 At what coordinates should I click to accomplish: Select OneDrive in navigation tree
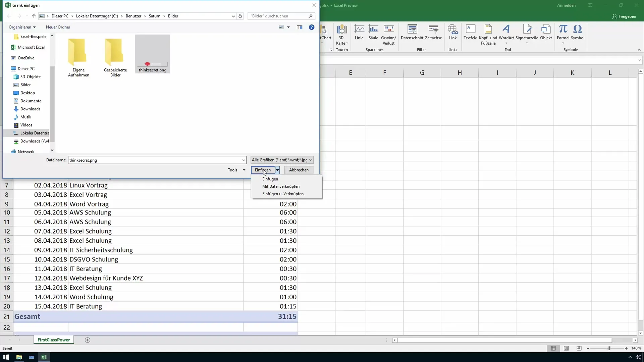(26, 58)
